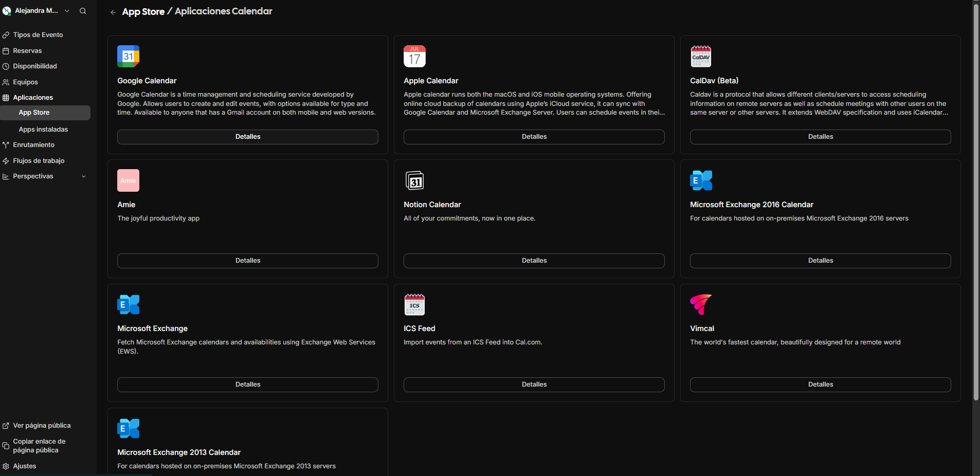This screenshot has width=980, height=476.
Task: Click the Amie pink app icon
Action: 128,180
